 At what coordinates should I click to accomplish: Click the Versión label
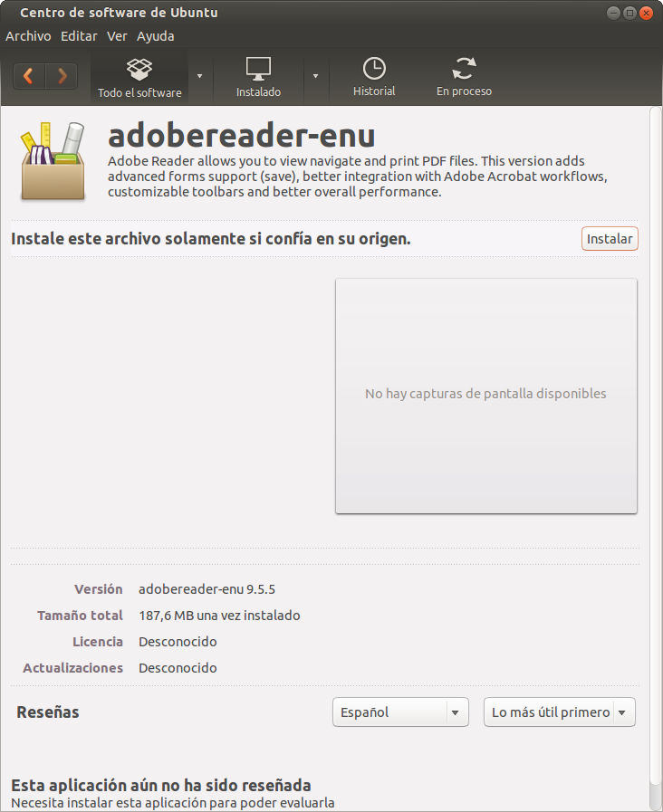tap(99, 589)
